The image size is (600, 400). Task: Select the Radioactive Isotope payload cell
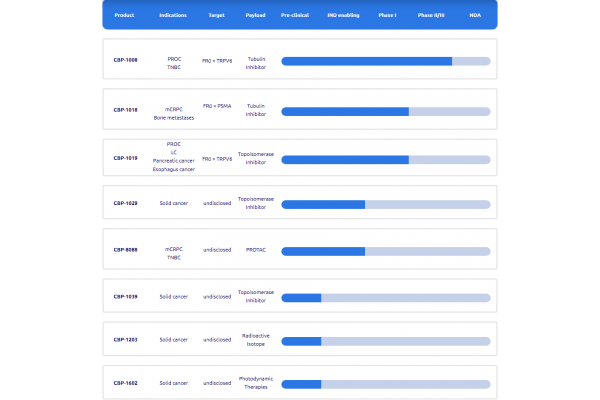[255, 340]
